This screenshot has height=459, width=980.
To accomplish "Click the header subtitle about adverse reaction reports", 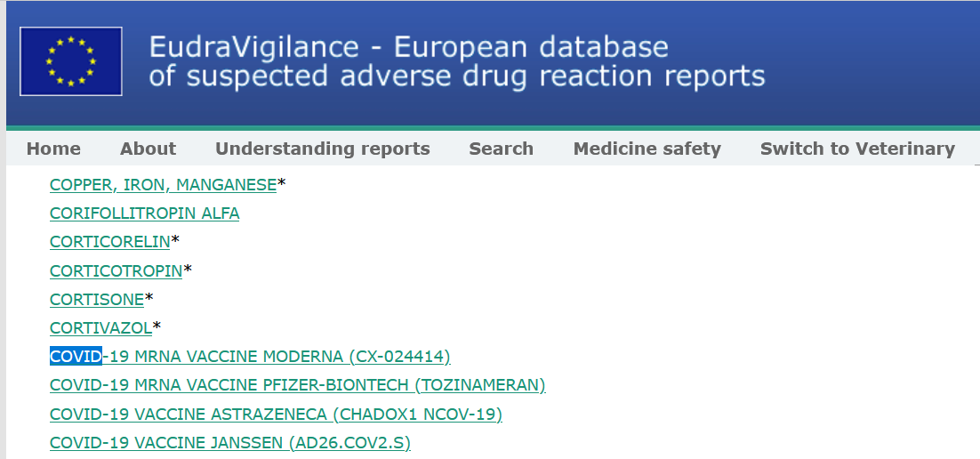I will tap(457, 76).
